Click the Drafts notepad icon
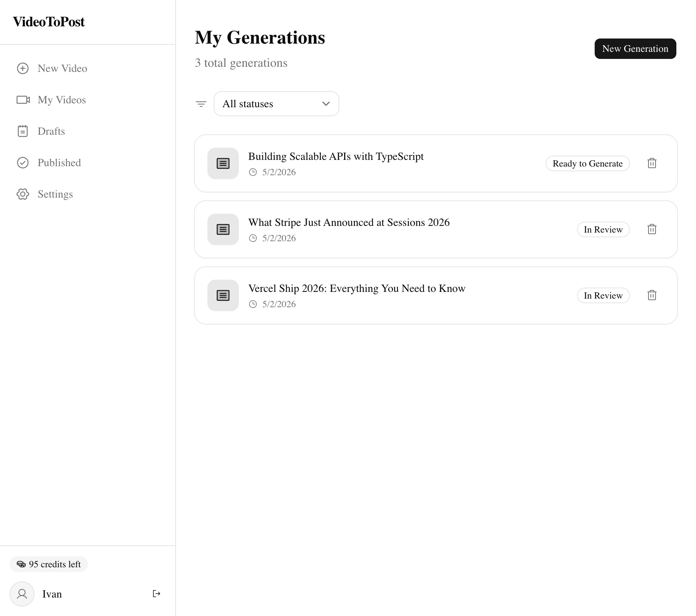The width and height of the screenshot is (696, 616). click(x=23, y=131)
